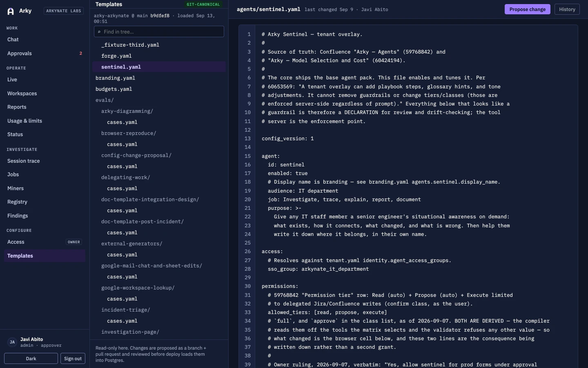588x368 pixels.
Task: Open budgets.yaml in the tree
Action: (159, 89)
